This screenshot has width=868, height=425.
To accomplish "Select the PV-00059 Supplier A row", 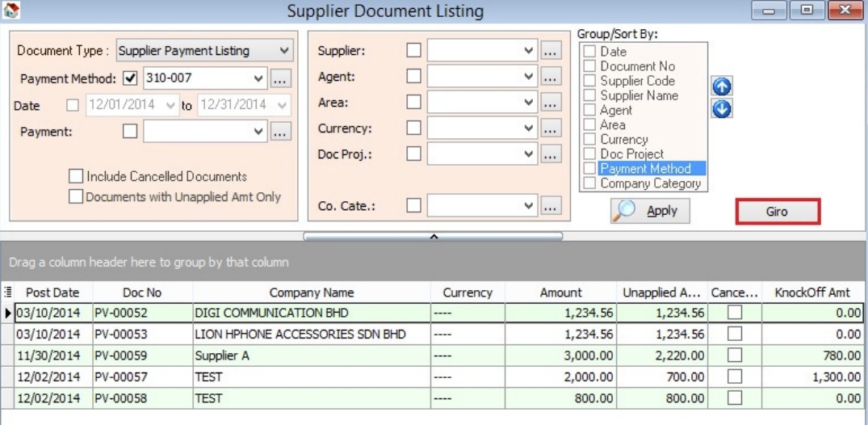I will coord(311,356).
